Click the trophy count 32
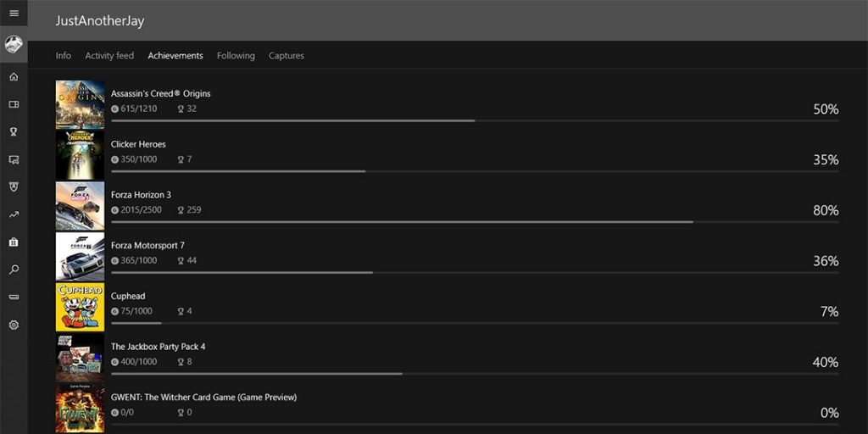This screenshot has width=868, height=434. (192, 108)
